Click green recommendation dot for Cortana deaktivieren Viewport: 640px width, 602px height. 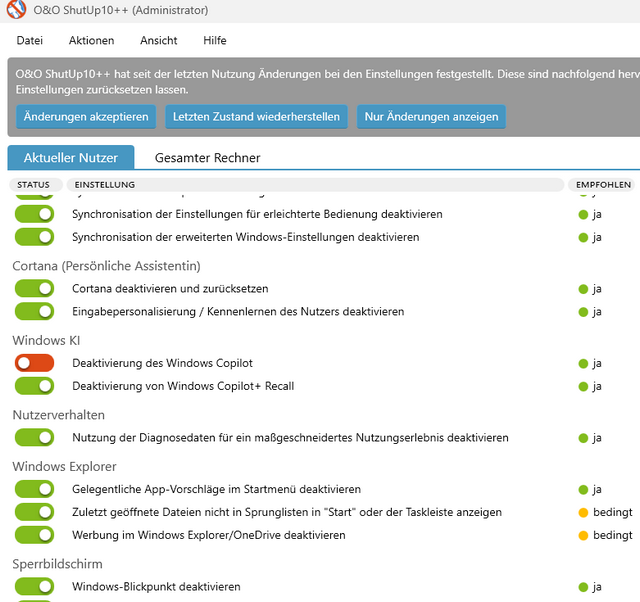pos(583,289)
